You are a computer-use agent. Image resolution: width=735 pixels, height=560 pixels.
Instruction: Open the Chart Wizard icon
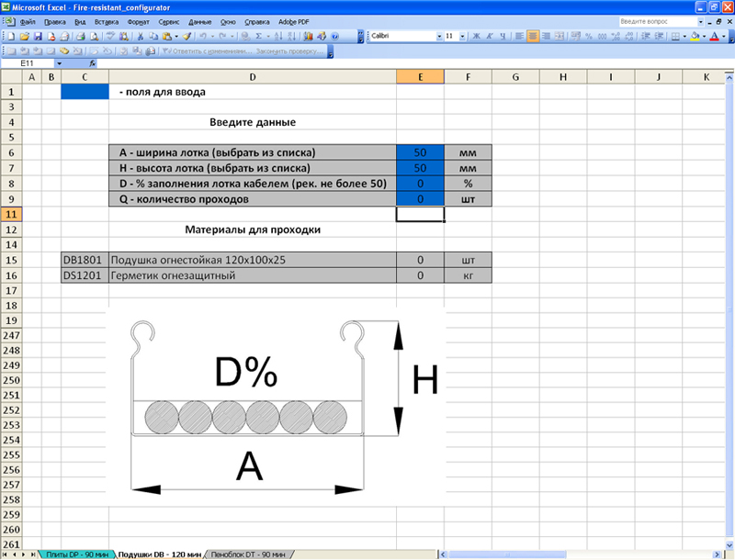point(308,36)
